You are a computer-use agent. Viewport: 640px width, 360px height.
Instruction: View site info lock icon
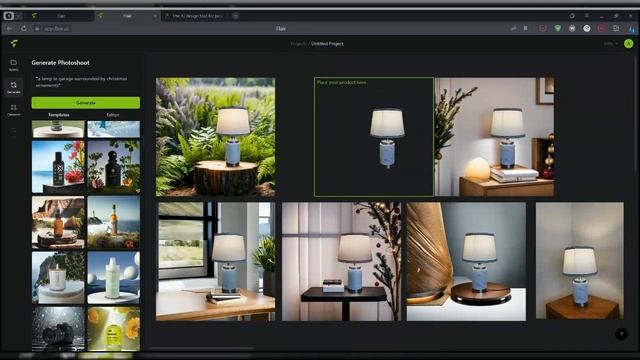click(x=37, y=29)
